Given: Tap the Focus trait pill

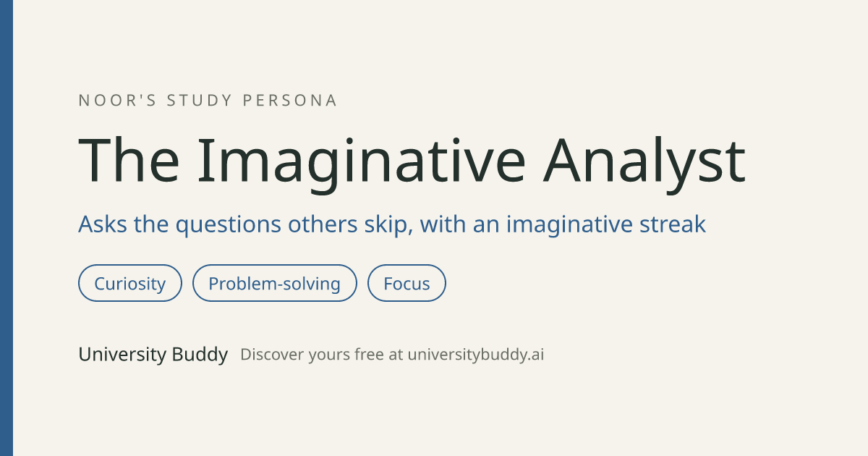Looking at the screenshot, I should tap(407, 283).
